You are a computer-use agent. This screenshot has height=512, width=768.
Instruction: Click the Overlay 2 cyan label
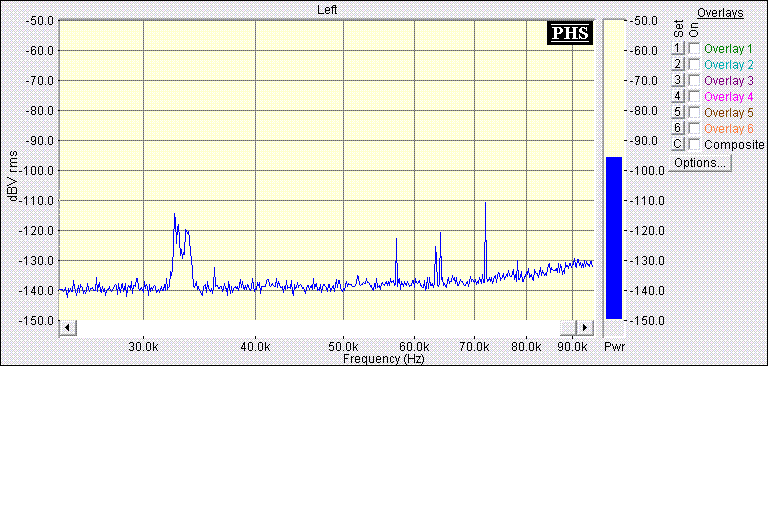[728, 65]
